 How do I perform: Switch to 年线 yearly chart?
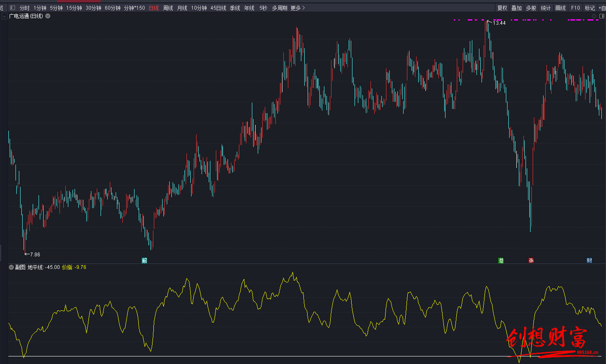tap(249, 8)
